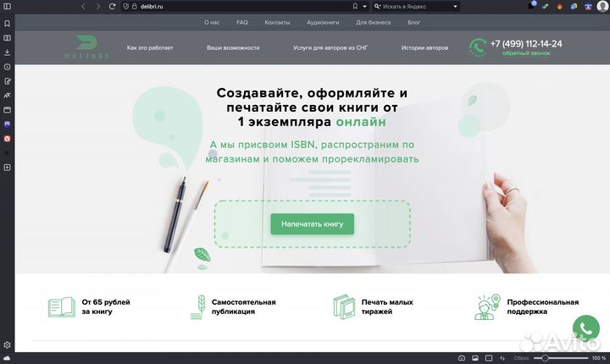Click the green floating phone call button
Image resolution: width=610 pixels, height=364 pixels.
point(586,328)
